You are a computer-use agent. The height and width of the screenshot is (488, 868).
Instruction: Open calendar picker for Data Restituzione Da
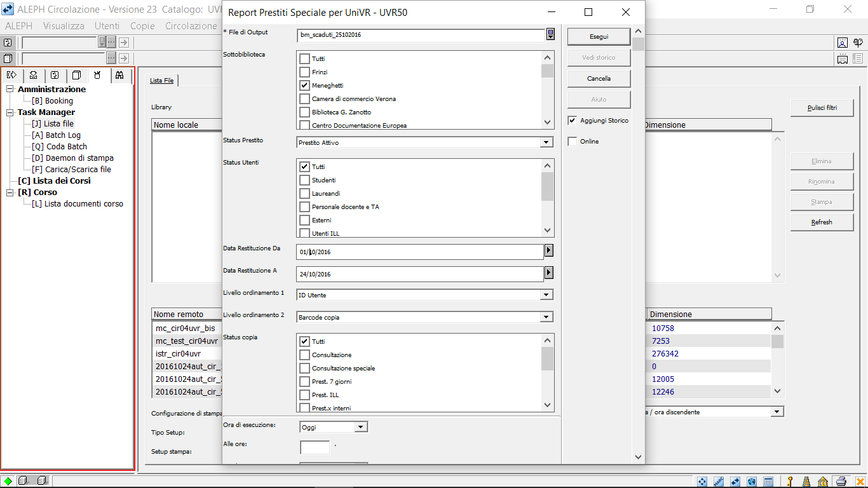click(x=549, y=251)
